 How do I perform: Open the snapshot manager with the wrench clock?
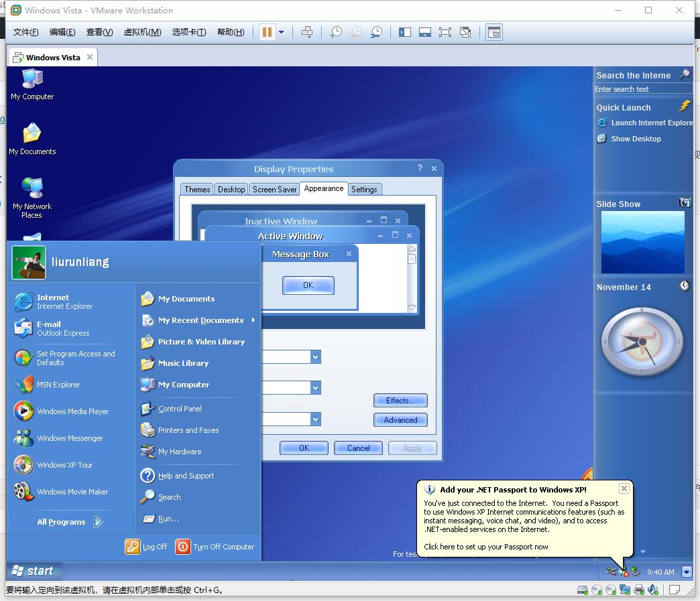point(376,32)
